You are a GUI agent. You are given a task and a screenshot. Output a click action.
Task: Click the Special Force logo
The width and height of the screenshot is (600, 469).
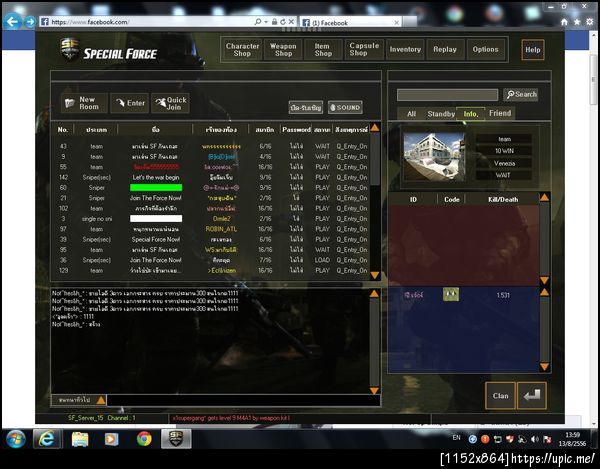[109, 50]
